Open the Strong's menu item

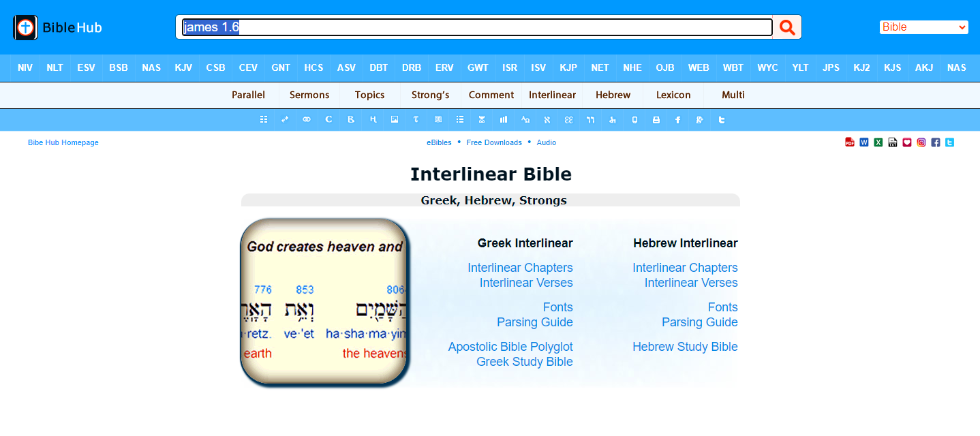coord(430,95)
